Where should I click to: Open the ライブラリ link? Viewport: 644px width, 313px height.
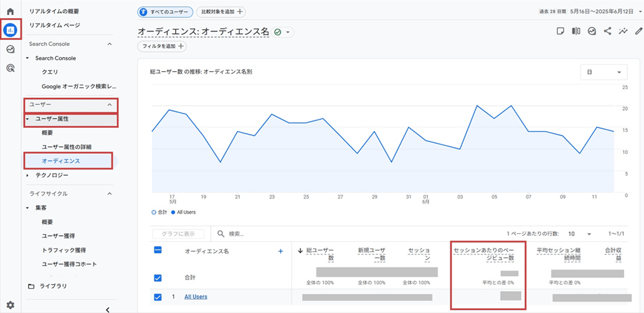tap(53, 286)
